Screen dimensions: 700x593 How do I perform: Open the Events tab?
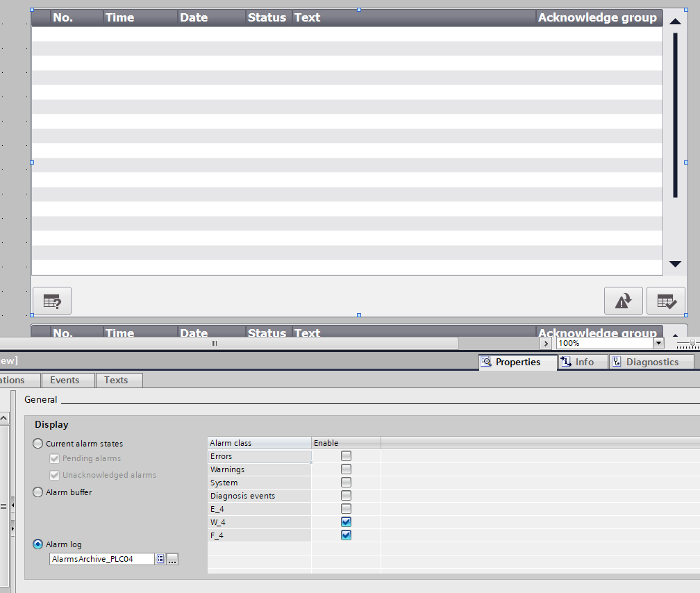[x=68, y=381]
